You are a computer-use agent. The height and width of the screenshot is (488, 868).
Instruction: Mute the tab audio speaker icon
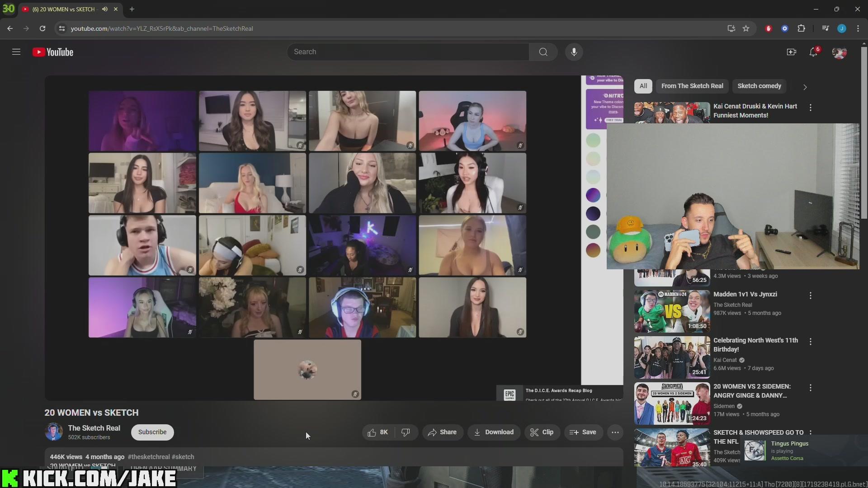coord(105,9)
